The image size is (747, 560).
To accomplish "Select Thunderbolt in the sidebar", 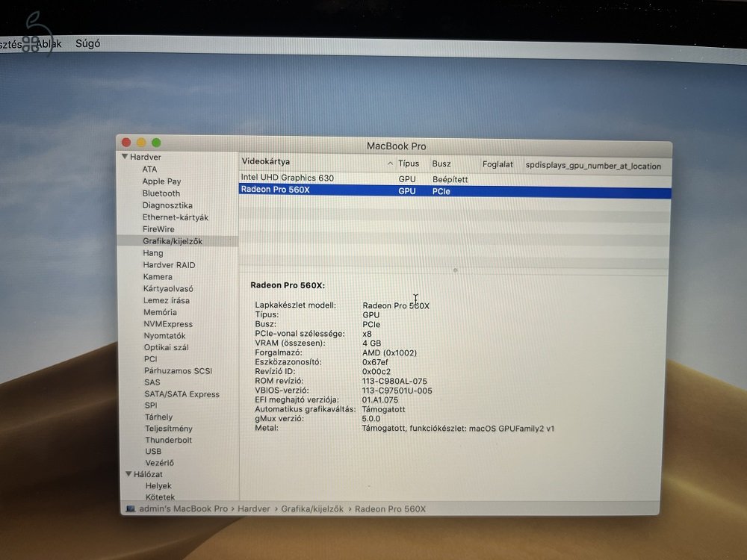I will coord(169,440).
